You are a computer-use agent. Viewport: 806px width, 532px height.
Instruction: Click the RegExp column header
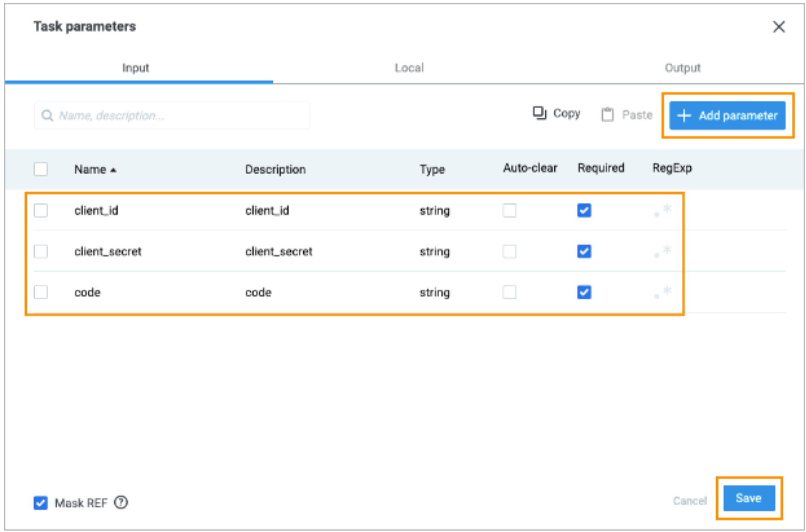(x=672, y=168)
